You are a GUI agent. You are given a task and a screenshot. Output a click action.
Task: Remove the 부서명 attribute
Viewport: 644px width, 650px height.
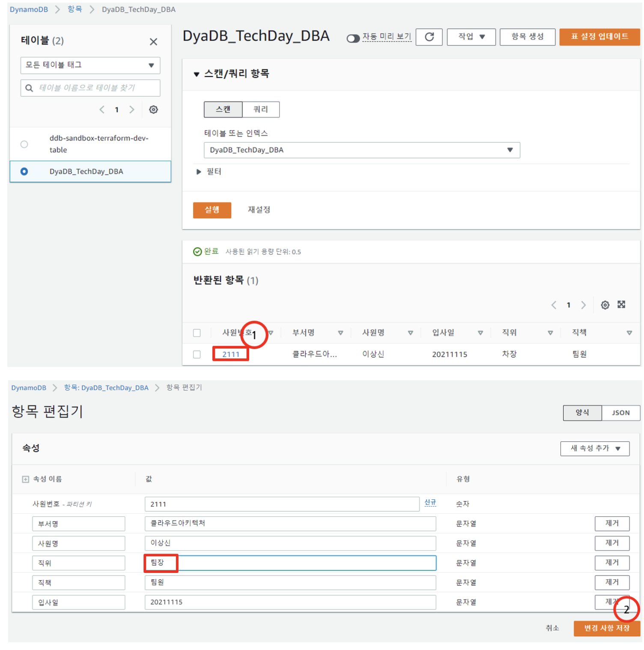pyautogui.click(x=612, y=523)
